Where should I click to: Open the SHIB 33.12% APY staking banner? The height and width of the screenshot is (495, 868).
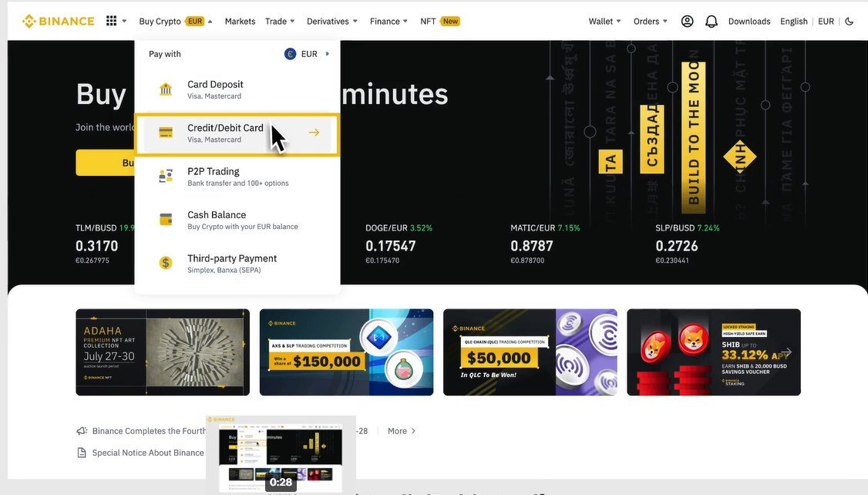(714, 352)
